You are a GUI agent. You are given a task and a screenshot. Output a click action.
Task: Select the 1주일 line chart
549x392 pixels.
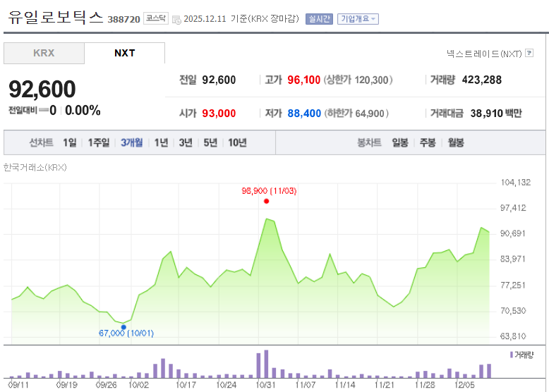(x=98, y=142)
